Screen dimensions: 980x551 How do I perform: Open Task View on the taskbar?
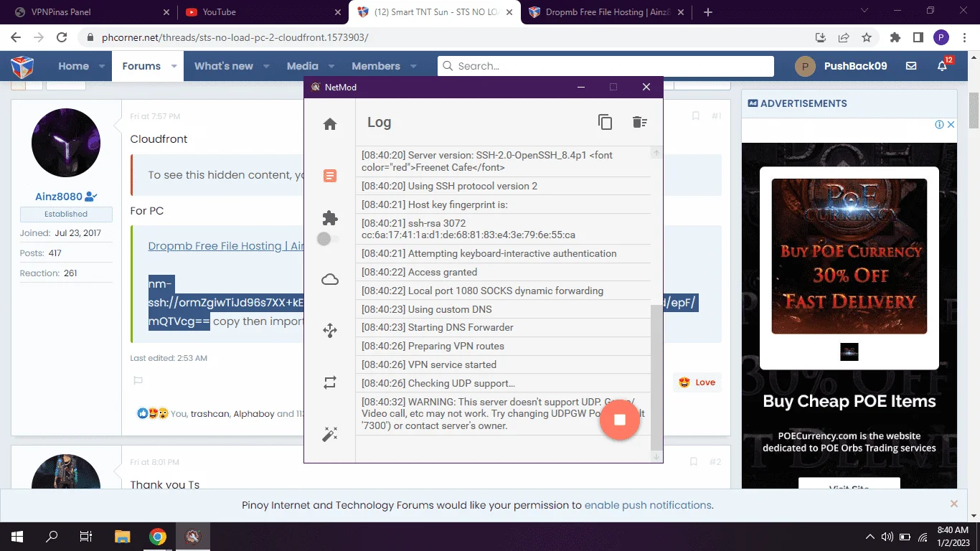pyautogui.click(x=86, y=536)
